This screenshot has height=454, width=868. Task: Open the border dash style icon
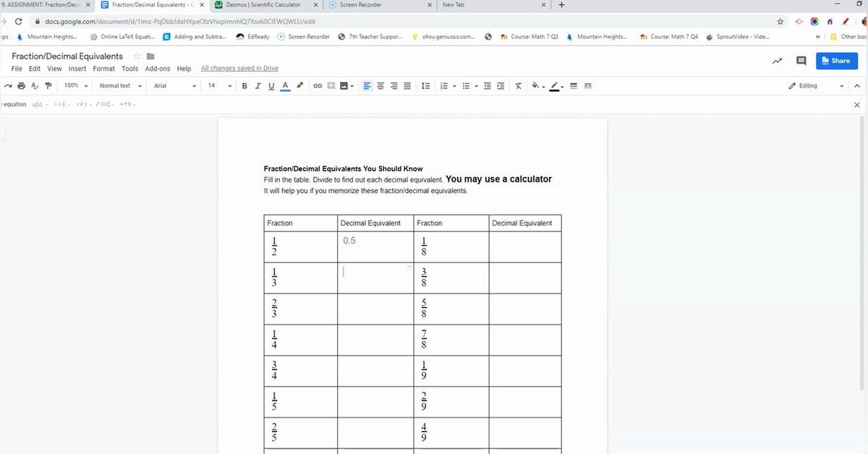point(588,86)
